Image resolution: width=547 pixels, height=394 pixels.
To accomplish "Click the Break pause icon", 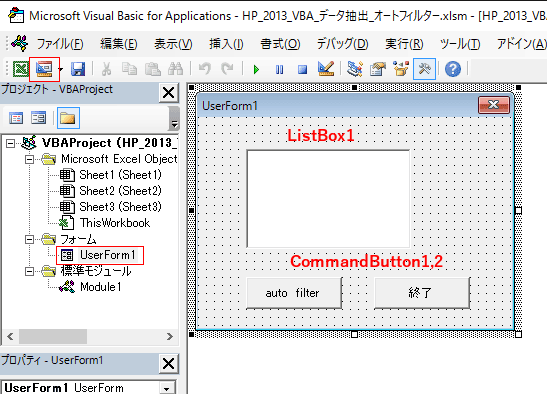I will (x=279, y=69).
